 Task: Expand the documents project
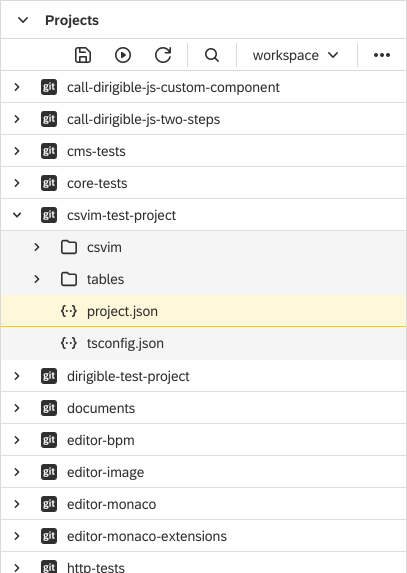click(x=17, y=408)
